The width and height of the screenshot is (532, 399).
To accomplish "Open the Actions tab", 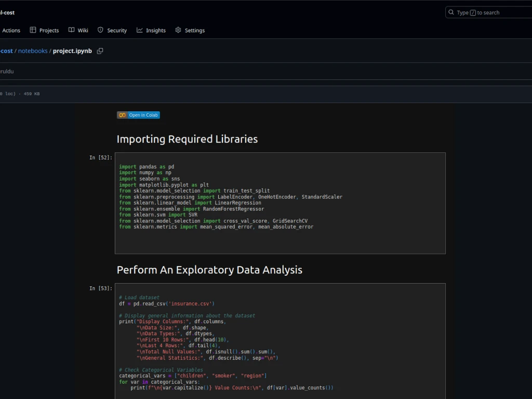I will tap(11, 31).
